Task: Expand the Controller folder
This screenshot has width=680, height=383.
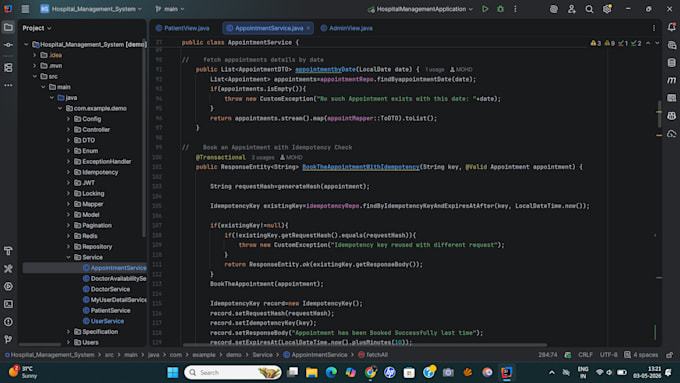Action: (x=68, y=130)
